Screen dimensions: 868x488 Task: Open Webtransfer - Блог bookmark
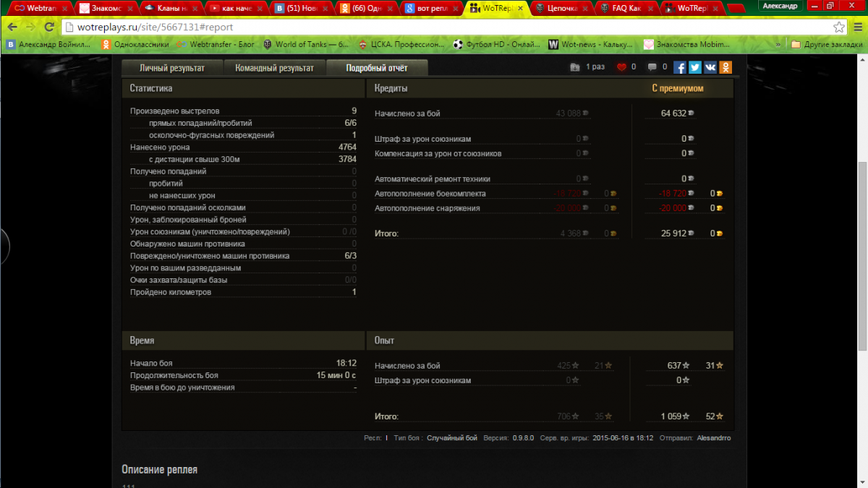click(x=214, y=44)
